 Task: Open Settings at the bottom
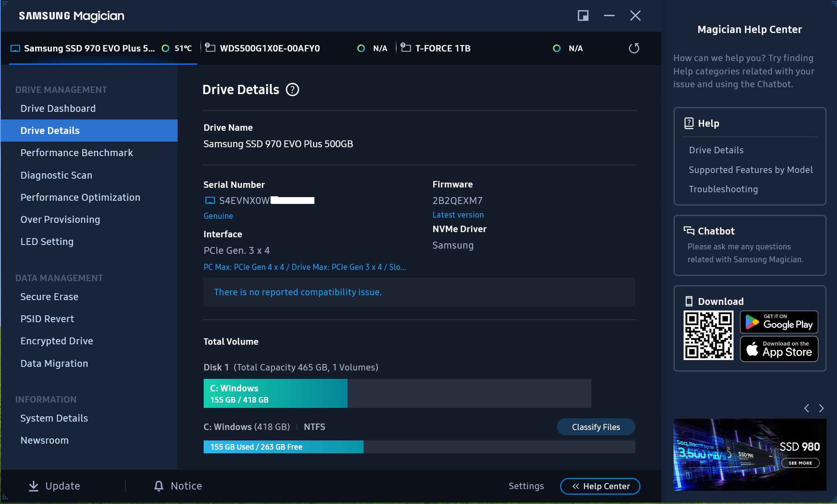pyautogui.click(x=526, y=486)
